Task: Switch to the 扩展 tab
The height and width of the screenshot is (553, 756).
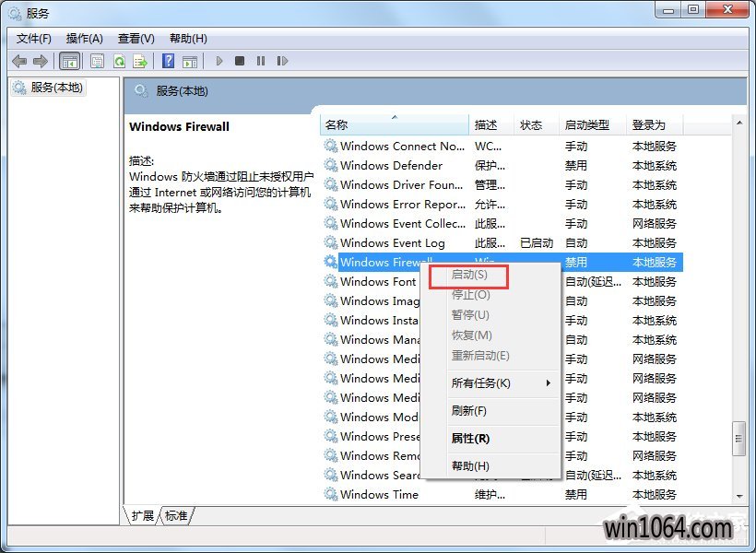Action: pos(142,516)
